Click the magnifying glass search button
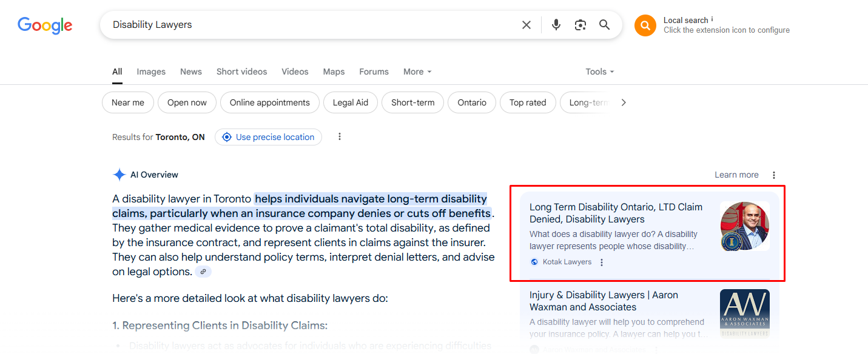The width and height of the screenshot is (868, 354). pos(604,25)
